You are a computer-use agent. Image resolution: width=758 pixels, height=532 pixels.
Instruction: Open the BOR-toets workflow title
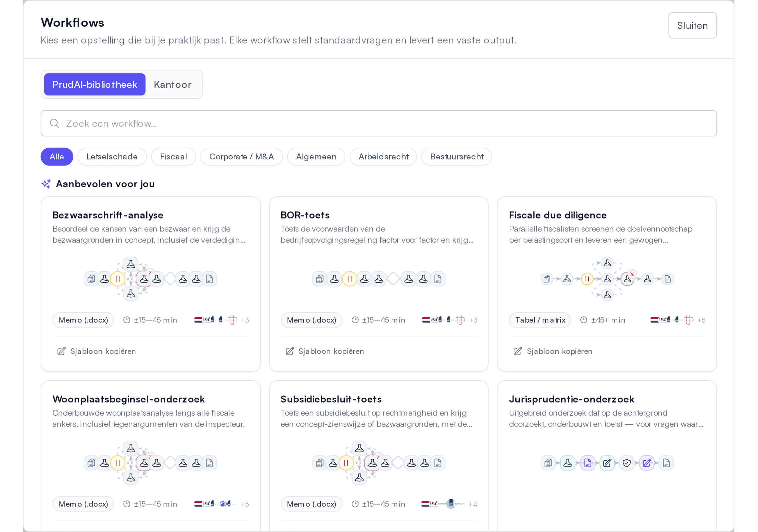pos(305,215)
